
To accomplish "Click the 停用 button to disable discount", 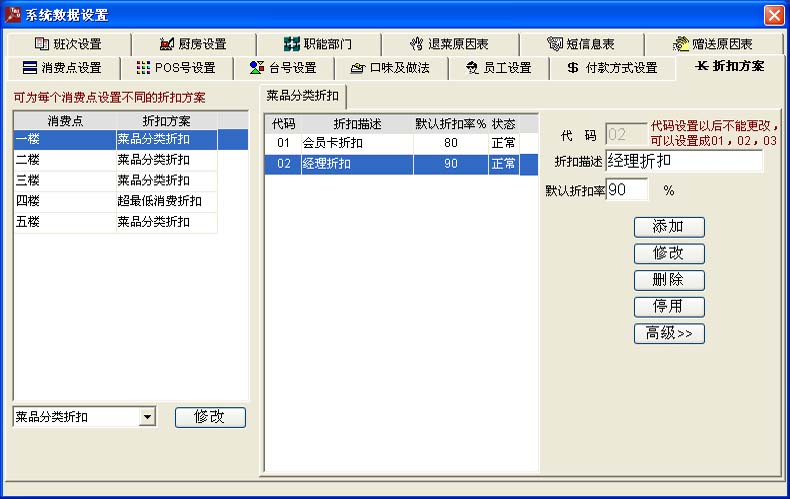I will click(x=669, y=306).
